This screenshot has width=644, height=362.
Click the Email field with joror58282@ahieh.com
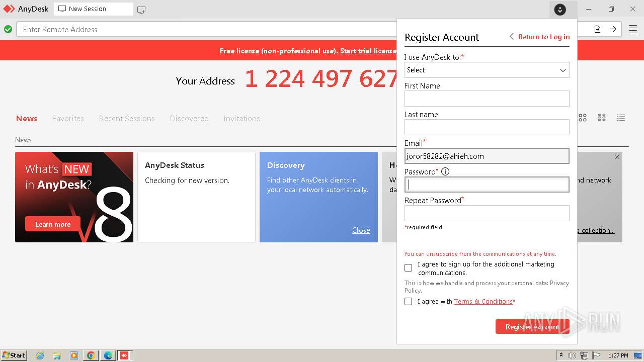click(x=487, y=156)
